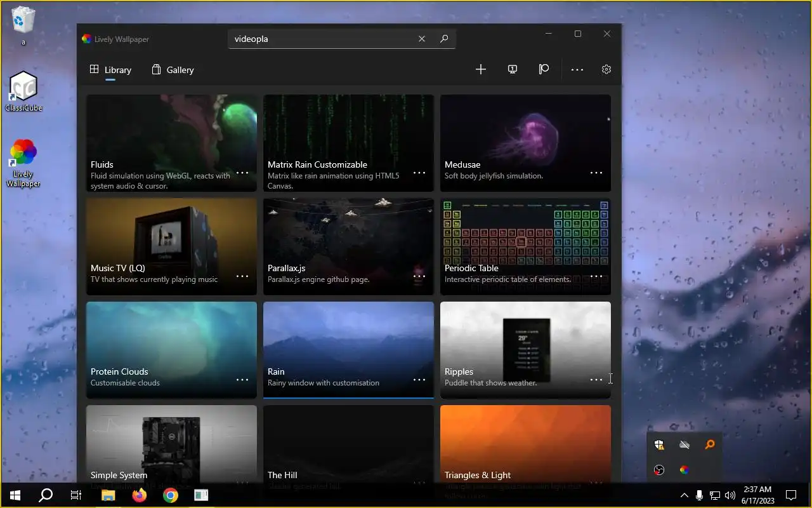Open the notification Action Center
Viewport: 812px width, 508px height.
point(791,495)
